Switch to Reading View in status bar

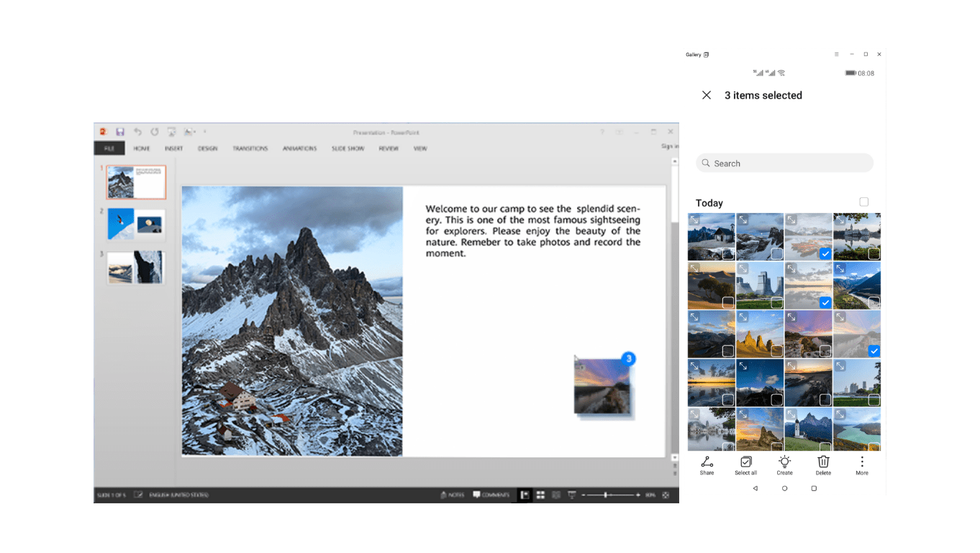[x=556, y=495]
